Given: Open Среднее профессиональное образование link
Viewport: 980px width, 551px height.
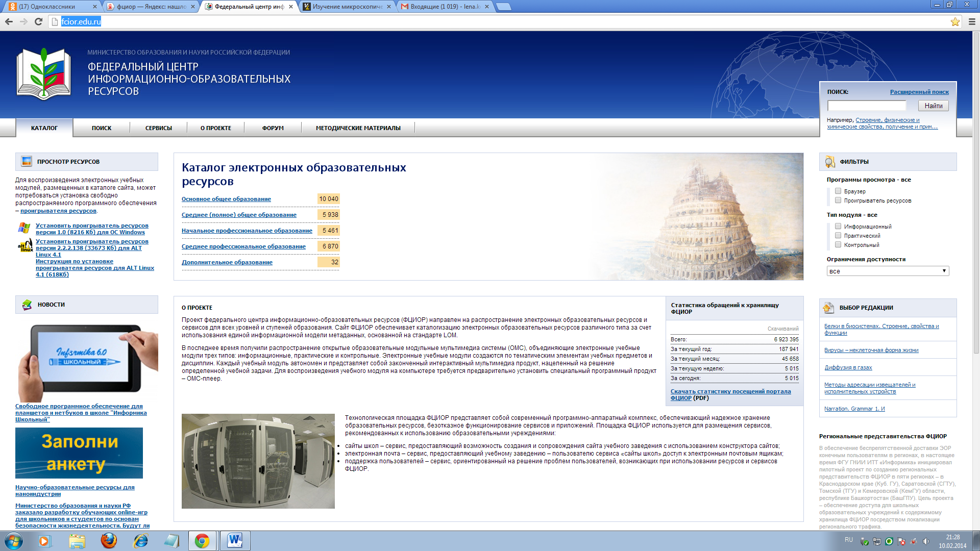Looking at the screenshot, I should (243, 246).
